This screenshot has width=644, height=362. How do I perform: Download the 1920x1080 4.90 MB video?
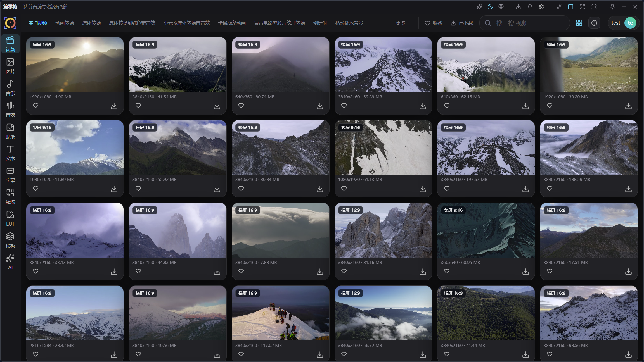(114, 106)
